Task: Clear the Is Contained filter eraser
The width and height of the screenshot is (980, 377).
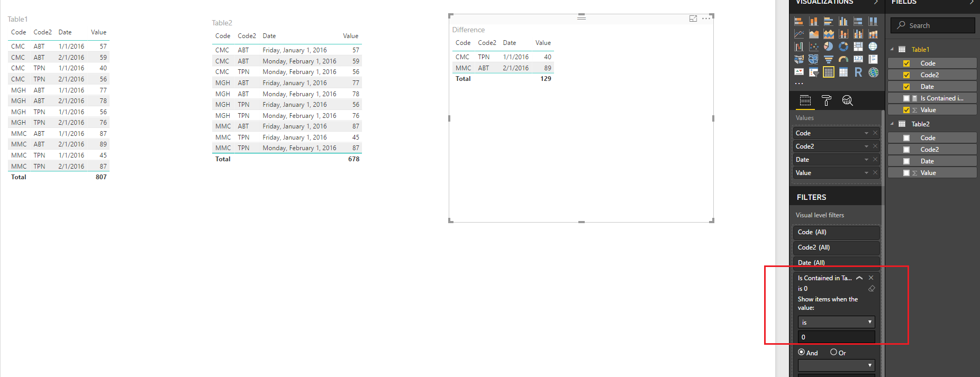Action: [x=872, y=289]
